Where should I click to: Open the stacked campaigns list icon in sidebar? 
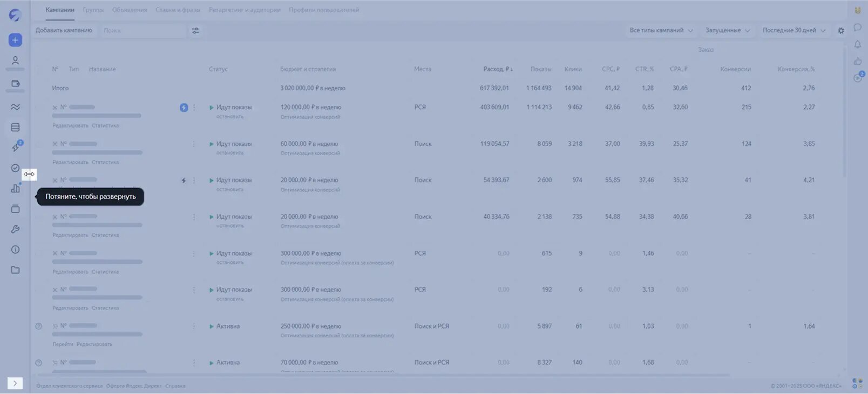tap(15, 128)
